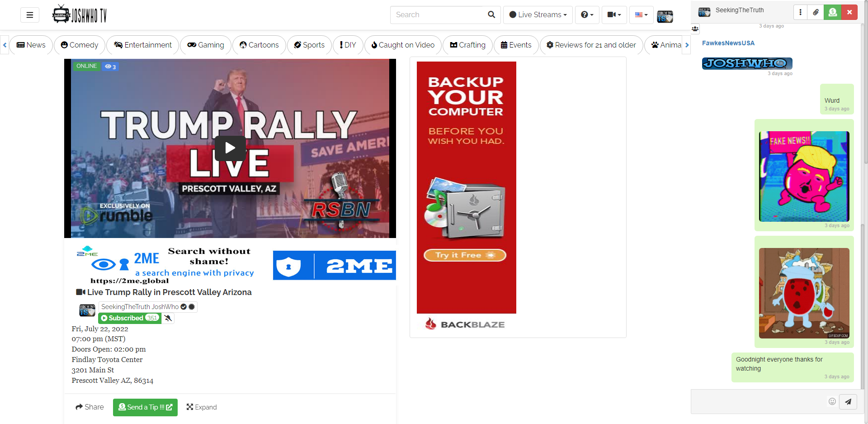Open the emoji picker in chat input
The height and width of the screenshot is (424, 868).
(832, 401)
